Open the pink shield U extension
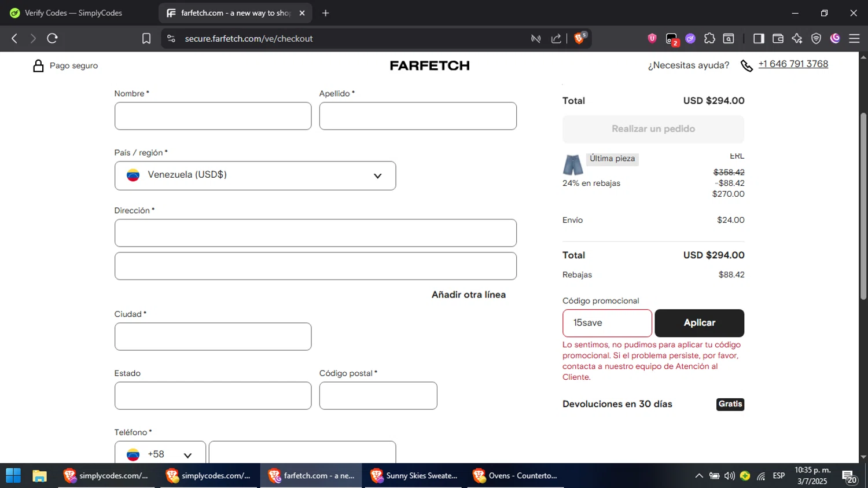 point(652,38)
